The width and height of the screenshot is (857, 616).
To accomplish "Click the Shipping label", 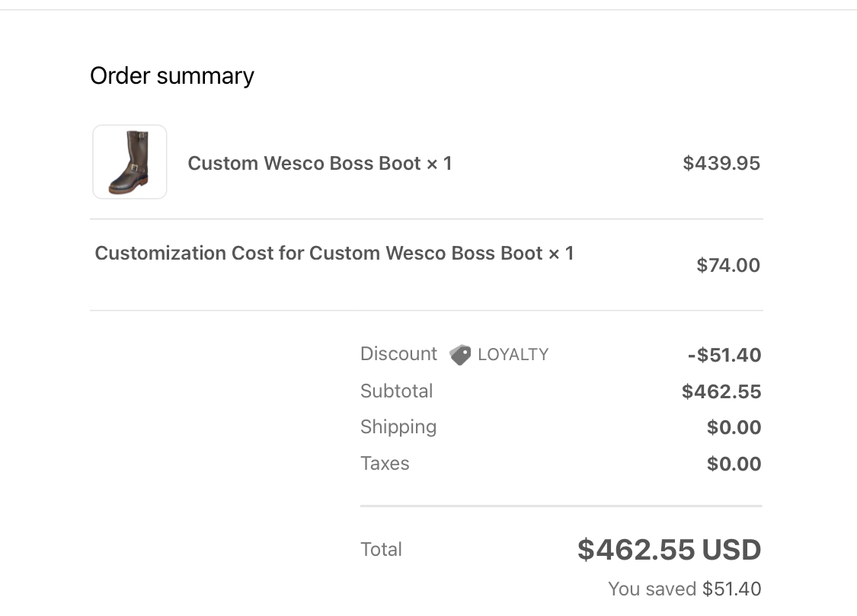I will coord(398,427).
